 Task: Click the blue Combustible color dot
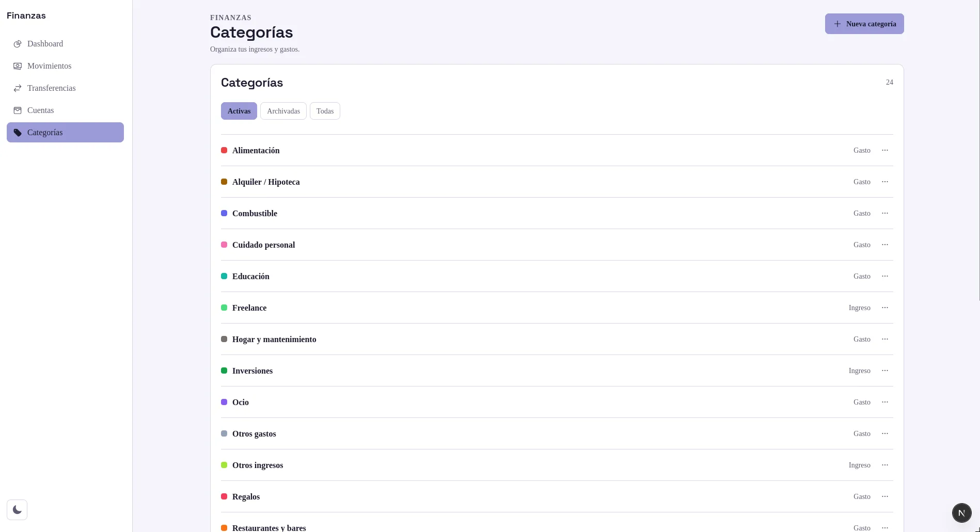pos(224,213)
